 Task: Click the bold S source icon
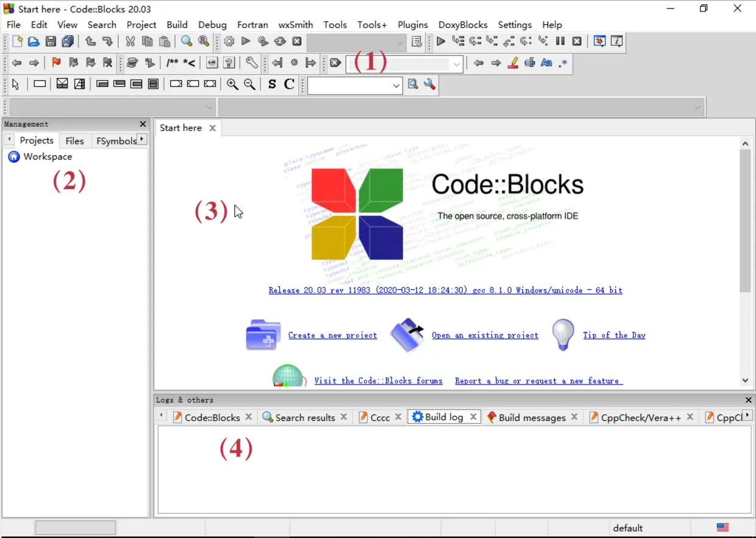tap(272, 85)
